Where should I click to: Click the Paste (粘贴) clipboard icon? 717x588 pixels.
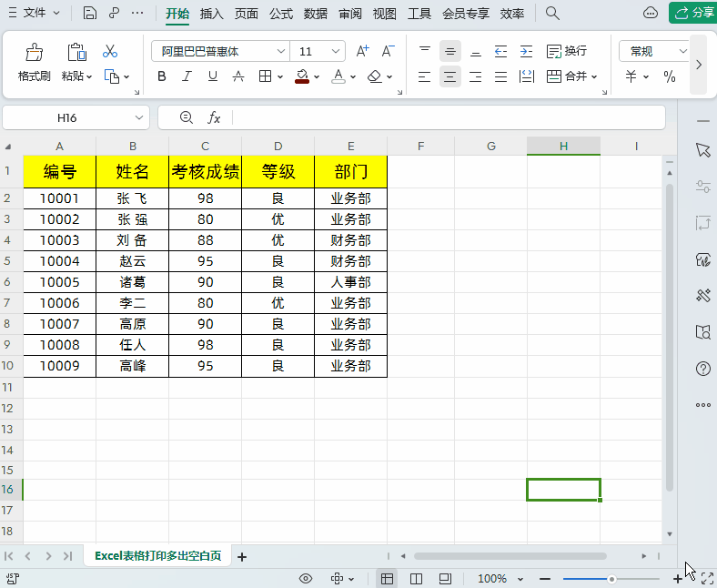tap(76, 52)
